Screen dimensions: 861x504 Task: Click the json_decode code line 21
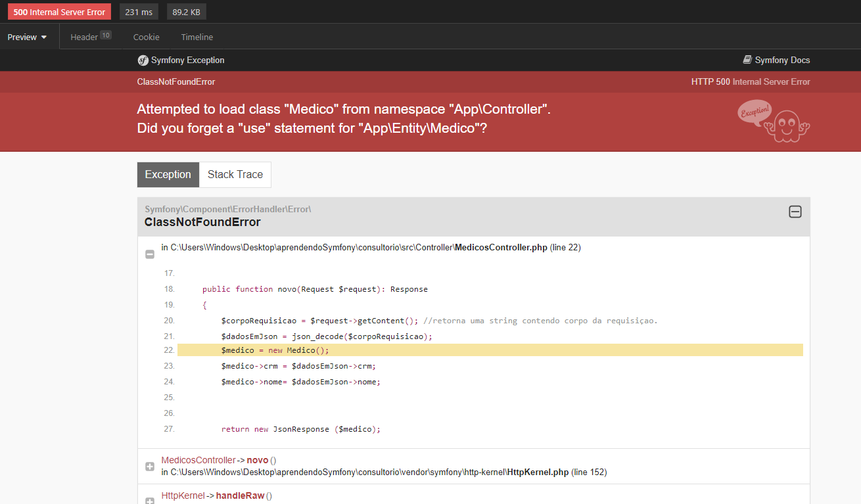pyautogui.click(x=327, y=336)
